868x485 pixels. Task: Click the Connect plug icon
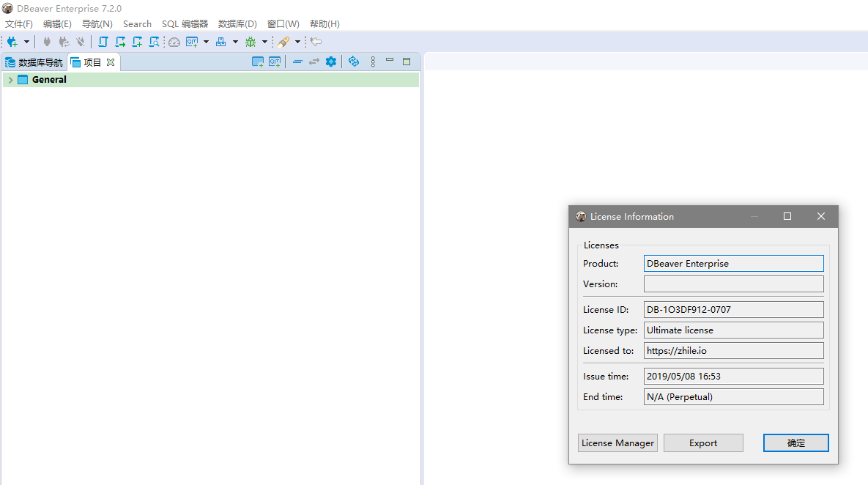[47, 42]
